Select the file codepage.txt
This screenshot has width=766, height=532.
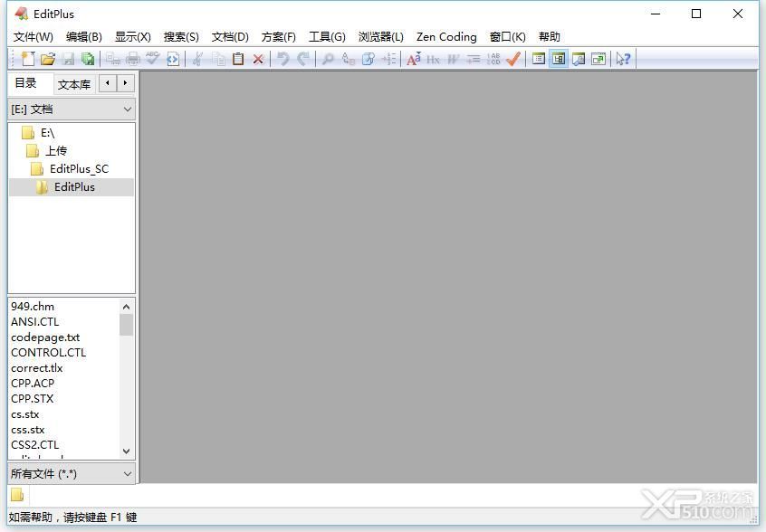(45, 337)
